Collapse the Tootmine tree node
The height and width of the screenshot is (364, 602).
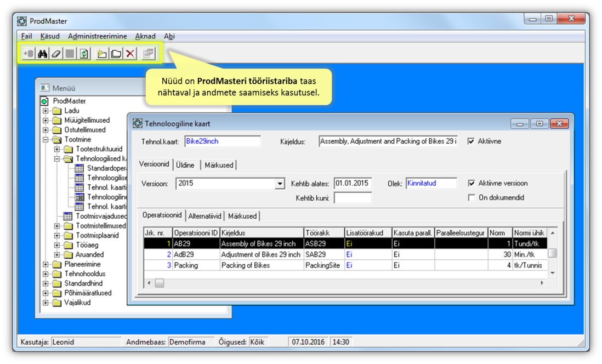point(46,139)
